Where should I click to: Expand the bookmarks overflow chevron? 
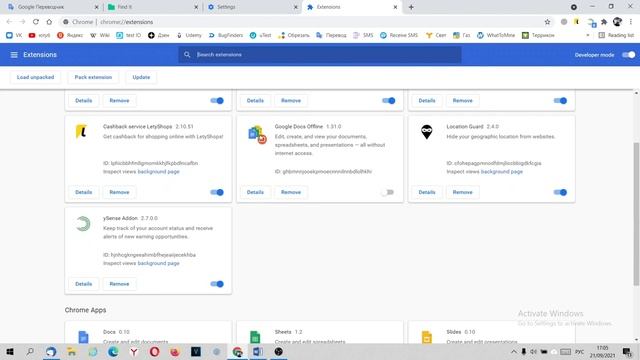[588, 36]
